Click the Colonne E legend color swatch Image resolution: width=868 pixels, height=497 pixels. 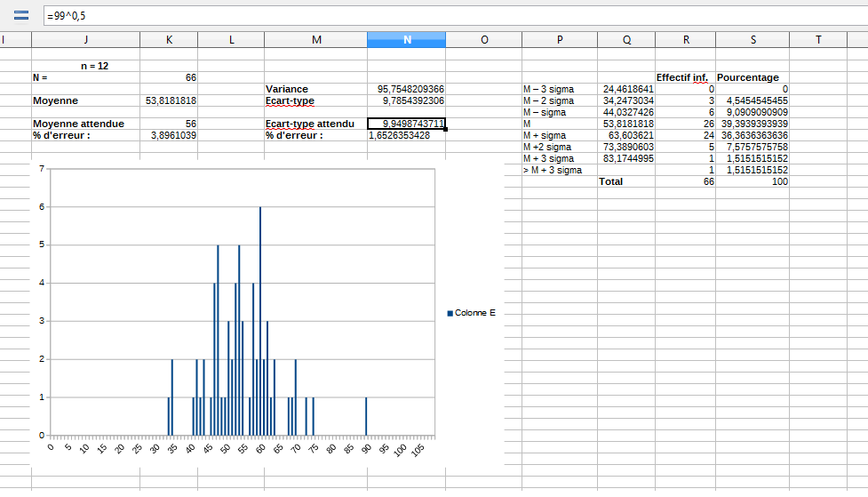point(450,313)
